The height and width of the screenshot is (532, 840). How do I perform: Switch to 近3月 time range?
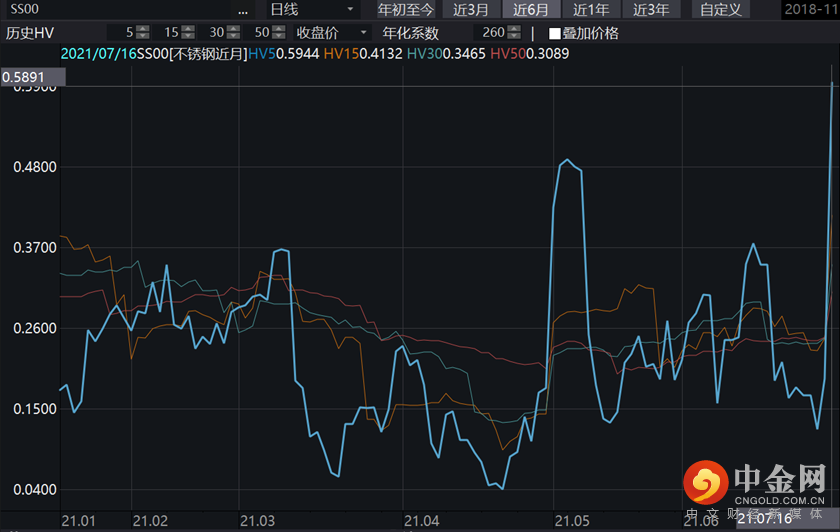[471, 10]
